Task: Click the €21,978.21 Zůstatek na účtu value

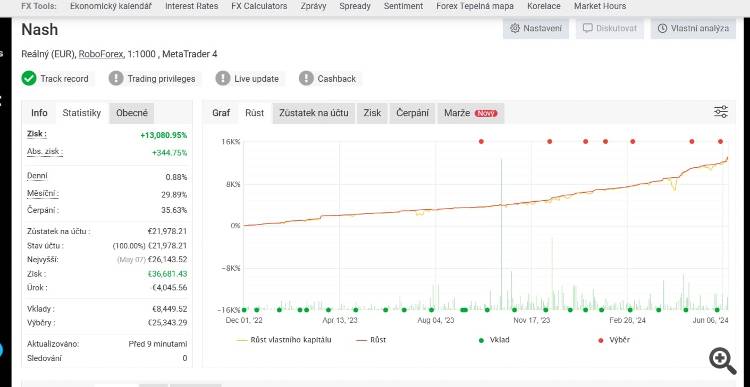Action: (x=167, y=231)
